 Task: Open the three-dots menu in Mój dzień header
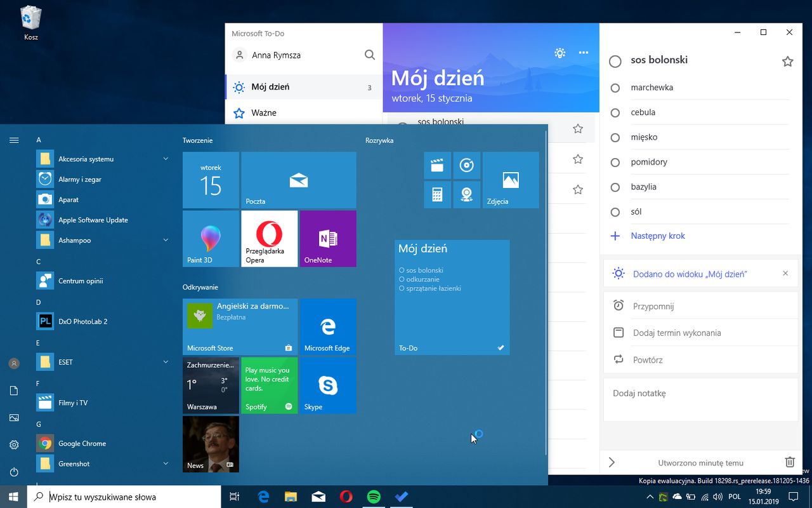click(584, 53)
